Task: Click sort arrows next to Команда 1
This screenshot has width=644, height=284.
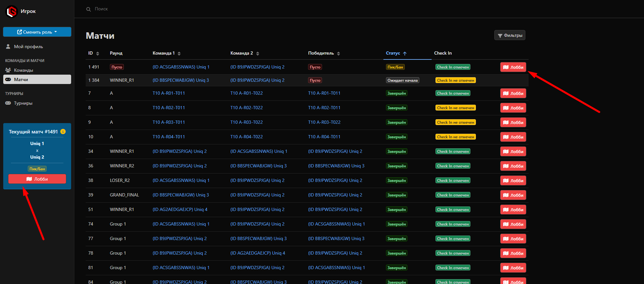Action: coord(179,54)
